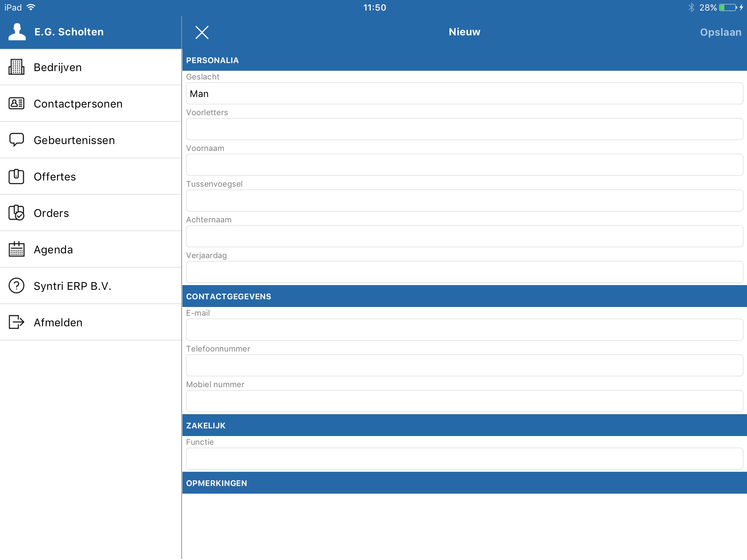The width and height of the screenshot is (747, 560).
Task: Click the Afmelden logout icon
Action: [16, 322]
